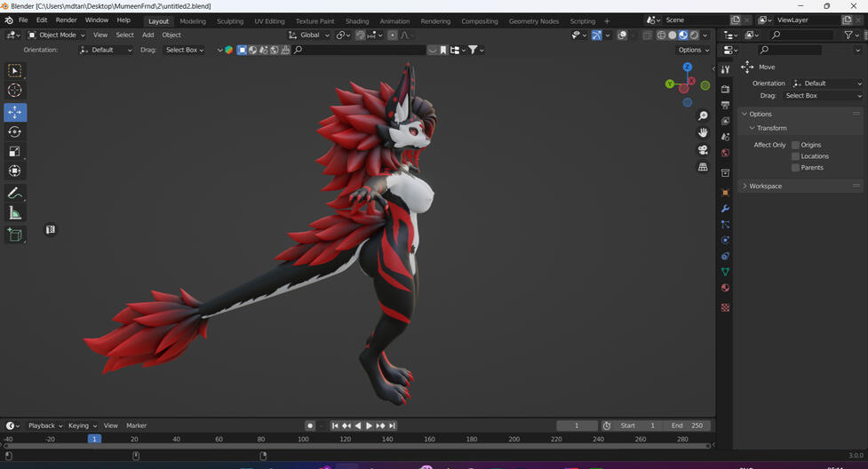Click the Zoom view magnifier icon

point(703,115)
